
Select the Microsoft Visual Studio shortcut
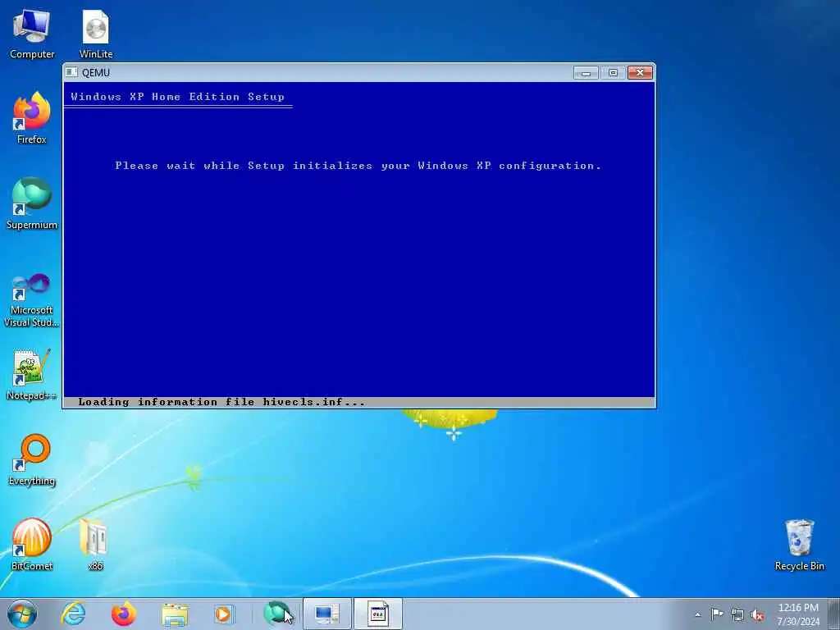tap(32, 300)
